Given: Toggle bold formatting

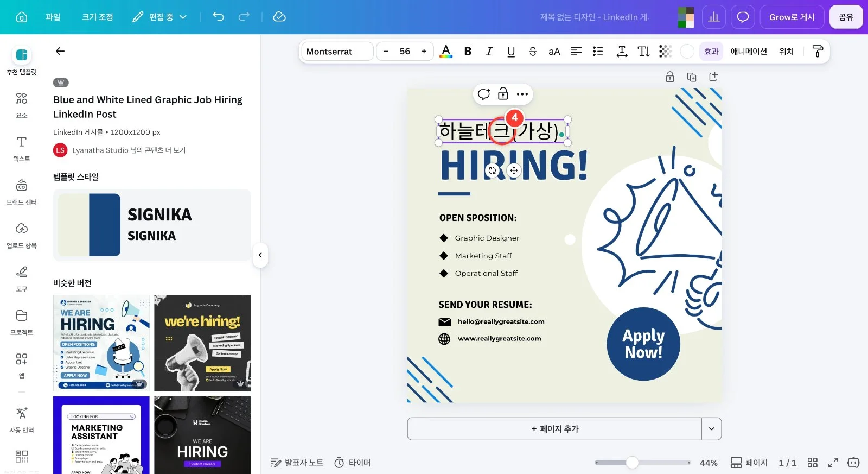Looking at the screenshot, I should coord(468,52).
